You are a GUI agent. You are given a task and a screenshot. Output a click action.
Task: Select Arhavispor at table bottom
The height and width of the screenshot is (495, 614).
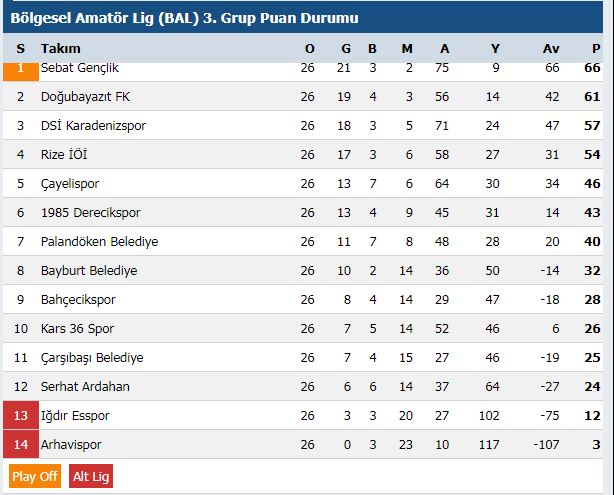click(x=71, y=444)
